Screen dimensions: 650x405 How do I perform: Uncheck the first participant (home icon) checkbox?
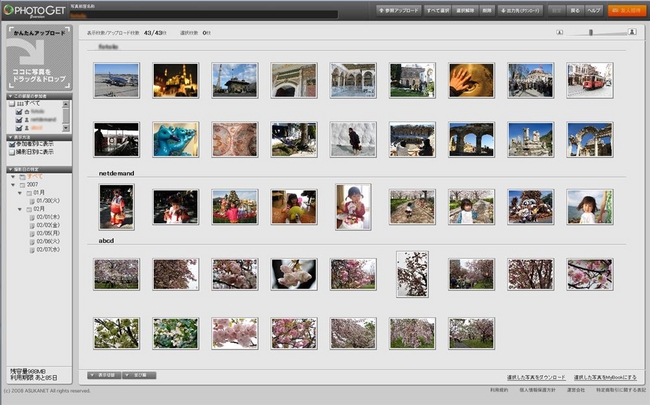coord(19,112)
